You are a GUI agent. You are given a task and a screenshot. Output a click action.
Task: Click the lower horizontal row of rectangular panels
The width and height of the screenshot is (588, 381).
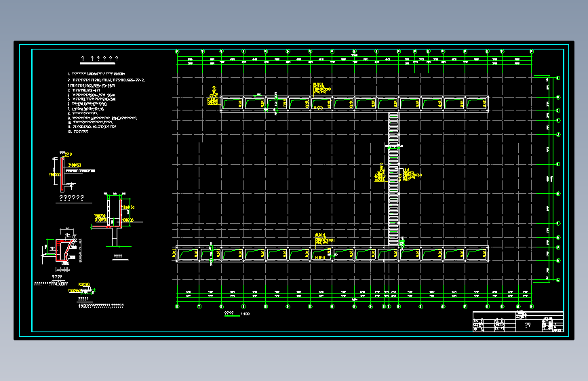point(332,254)
